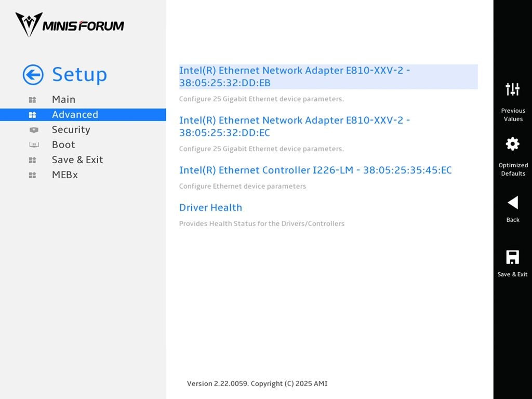The width and height of the screenshot is (532, 399).
Task: Open the MEBx menu entry
Action: (65, 175)
